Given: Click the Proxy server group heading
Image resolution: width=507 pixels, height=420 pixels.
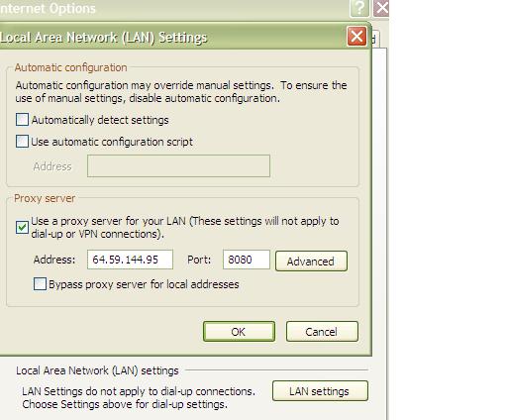Looking at the screenshot, I should (x=45, y=198).
